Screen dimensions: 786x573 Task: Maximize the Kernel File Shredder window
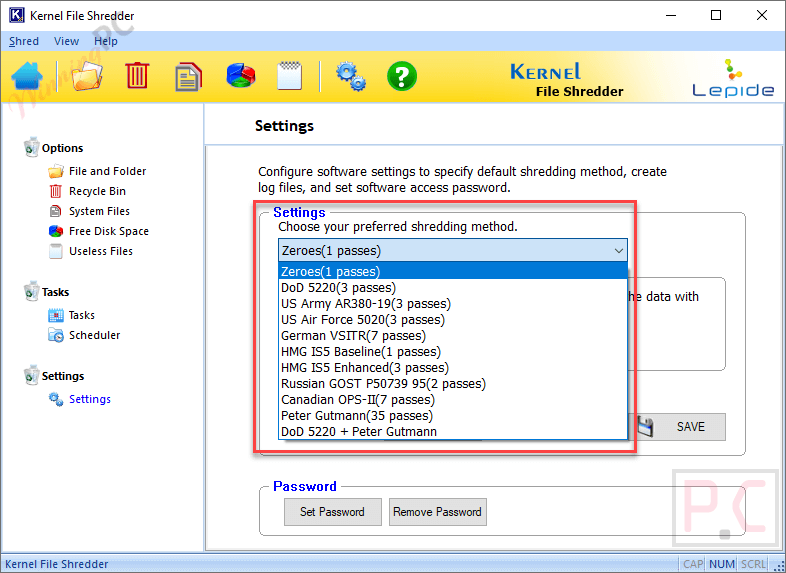click(x=716, y=16)
